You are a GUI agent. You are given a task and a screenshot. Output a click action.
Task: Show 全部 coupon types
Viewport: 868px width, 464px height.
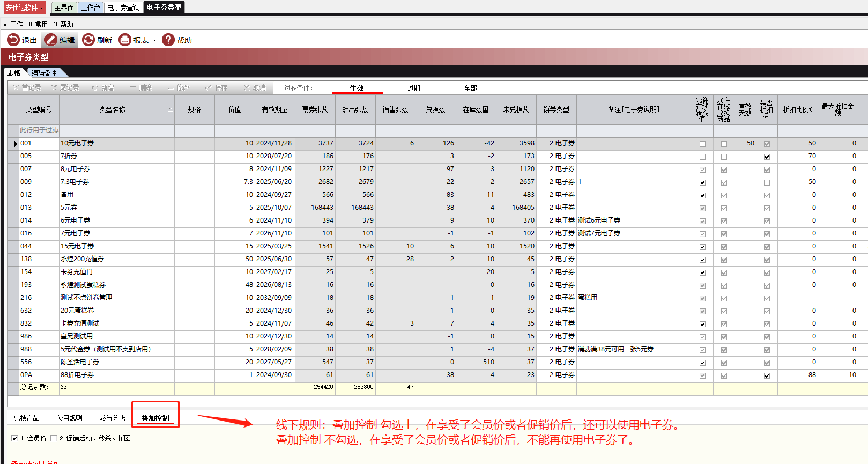click(x=470, y=88)
